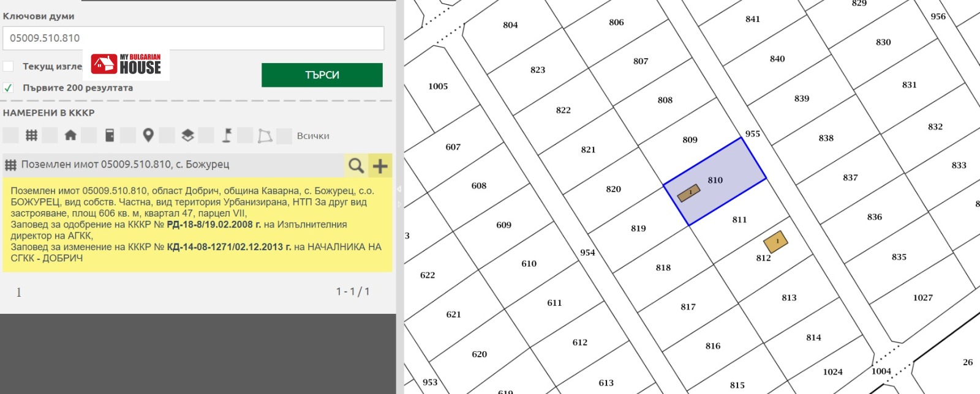980x394 pixels.
Task: Enable the 'Текущ изглед' checkbox
Action: pyautogui.click(x=9, y=66)
